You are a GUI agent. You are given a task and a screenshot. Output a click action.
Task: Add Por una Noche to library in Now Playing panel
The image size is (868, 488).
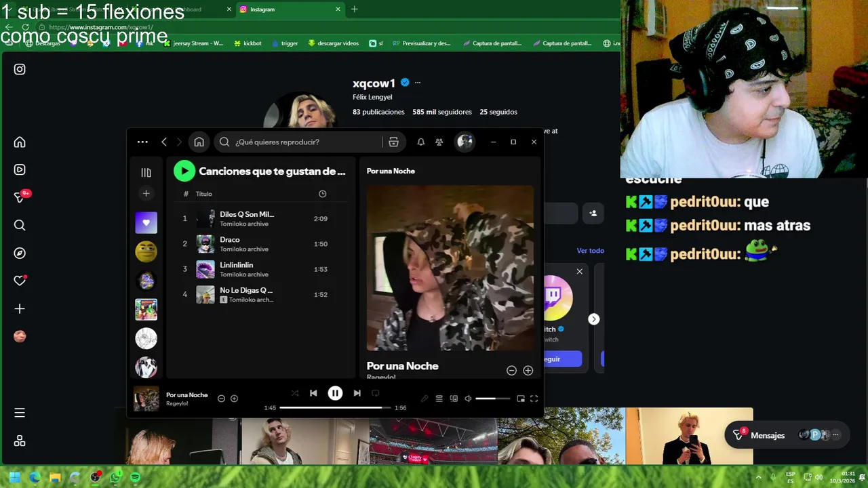tap(528, 370)
